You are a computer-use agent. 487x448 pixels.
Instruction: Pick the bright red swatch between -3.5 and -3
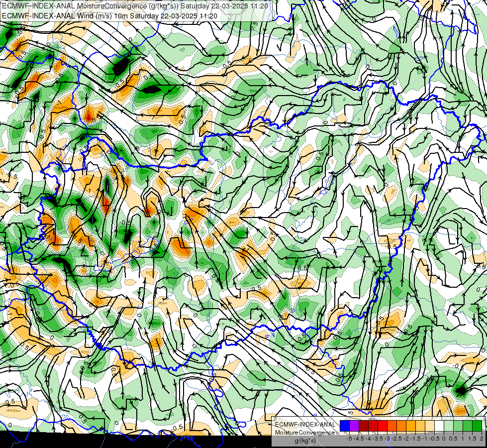tap(383, 426)
